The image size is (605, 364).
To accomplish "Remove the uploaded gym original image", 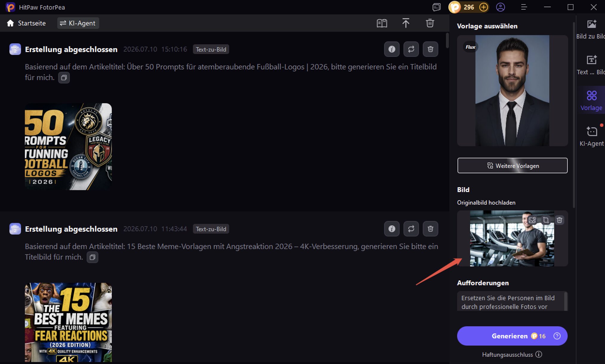I will point(559,220).
